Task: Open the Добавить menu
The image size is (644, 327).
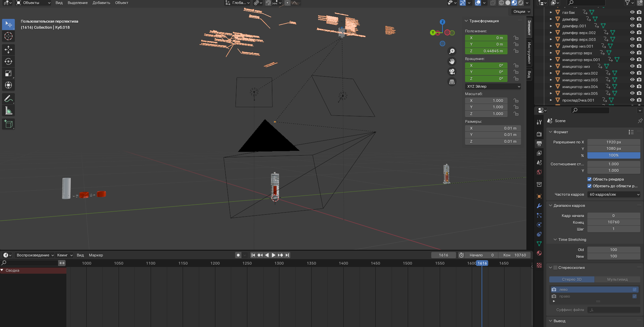Action: (x=101, y=3)
